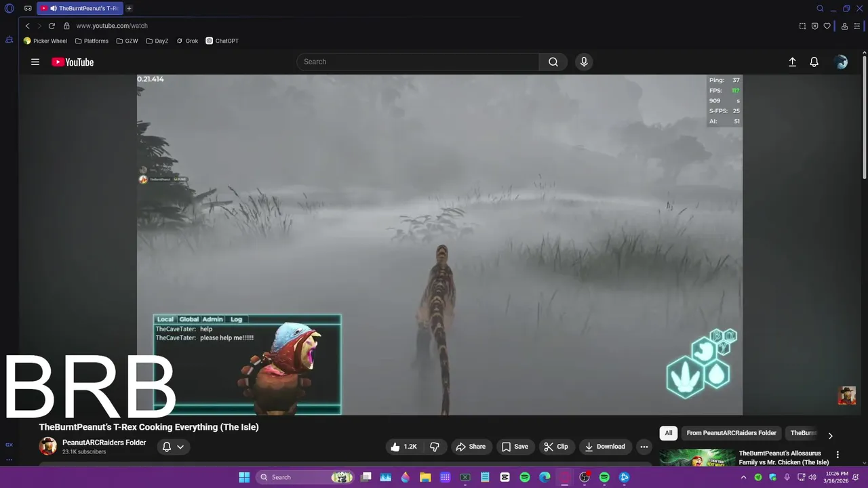Screen dimensions: 868x488
Task: Click the YouTube search magnifier button
Action: pyautogui.click(x=553, y=62)
